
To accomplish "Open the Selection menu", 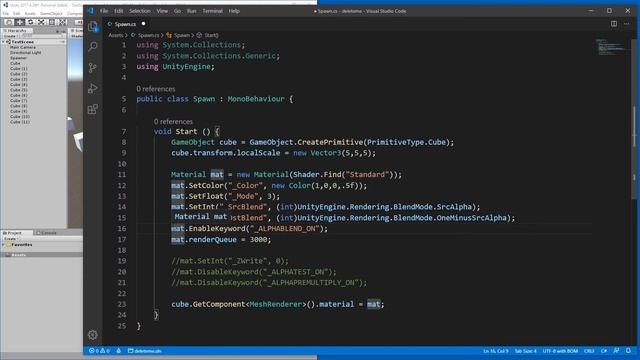I will (140, 11).
